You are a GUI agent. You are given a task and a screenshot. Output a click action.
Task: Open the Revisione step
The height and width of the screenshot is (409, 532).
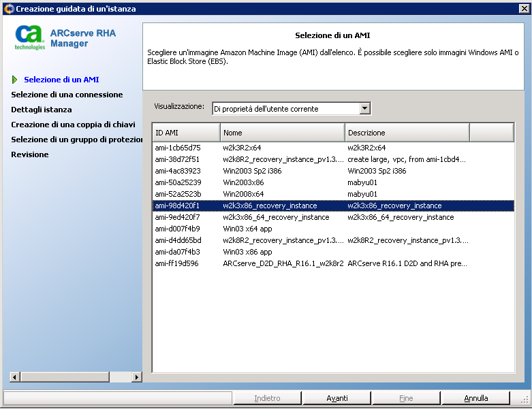pyautogui.click(x=30, y=154)
